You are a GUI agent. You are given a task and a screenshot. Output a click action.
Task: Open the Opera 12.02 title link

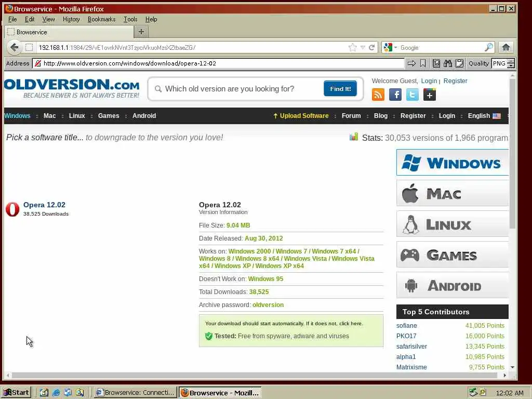click(x=44, y=205)
